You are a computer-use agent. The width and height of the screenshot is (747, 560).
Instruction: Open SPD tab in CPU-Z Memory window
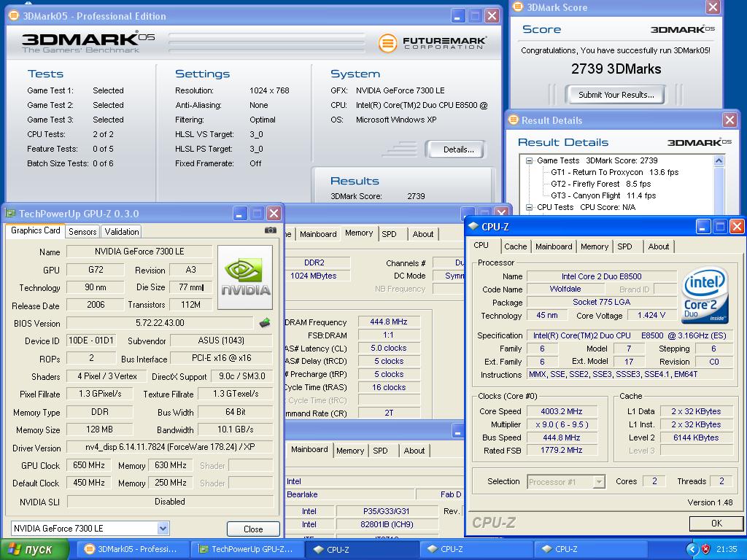pyautogui.click(x=390, y=234)
